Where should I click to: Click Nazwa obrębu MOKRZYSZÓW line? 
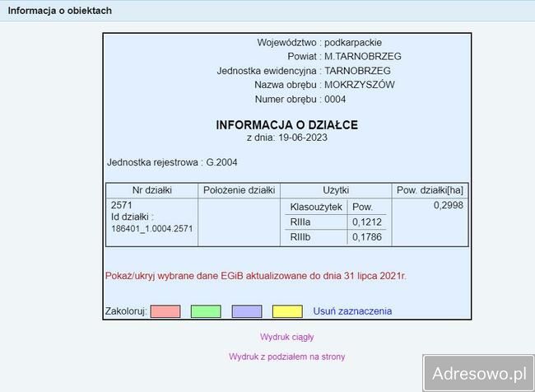pos(324,85)
